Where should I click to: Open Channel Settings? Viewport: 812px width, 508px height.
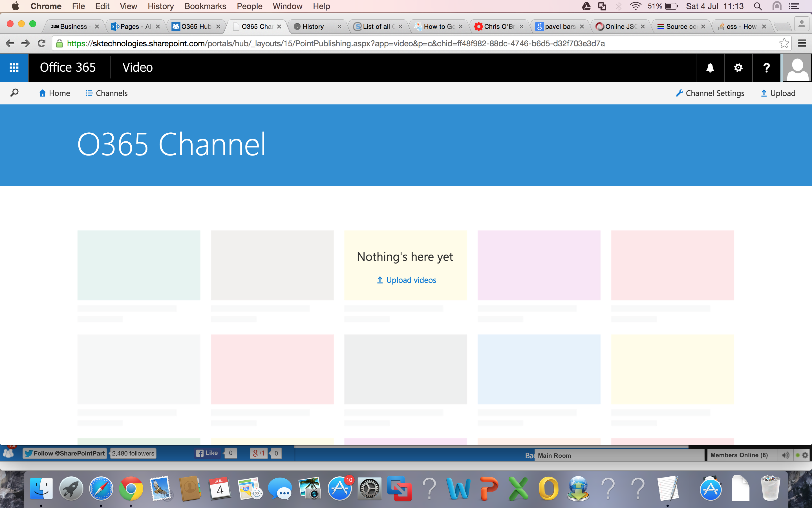710,93
